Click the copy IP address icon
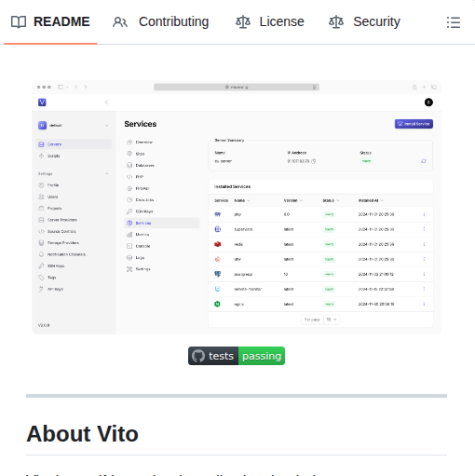Screen dimensions: 475x476 pos(314,161)
